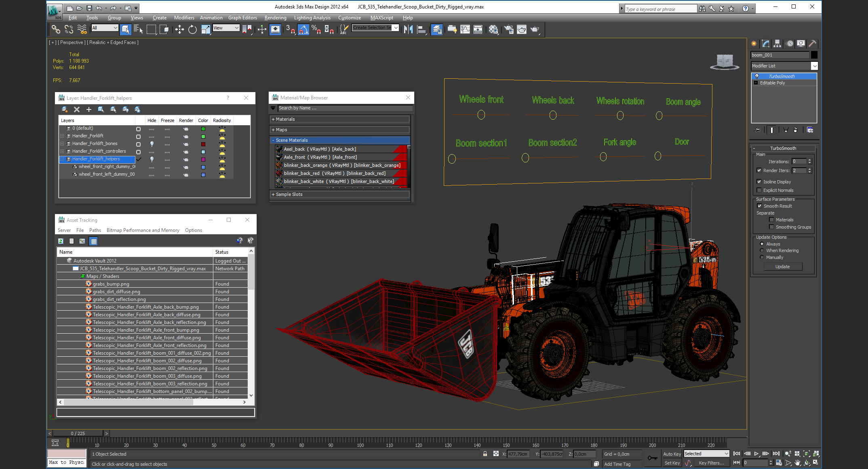Screen dimensions: 868x469
Task: Click the boom_001 object color swatch
Action: [x=814, y=55]
